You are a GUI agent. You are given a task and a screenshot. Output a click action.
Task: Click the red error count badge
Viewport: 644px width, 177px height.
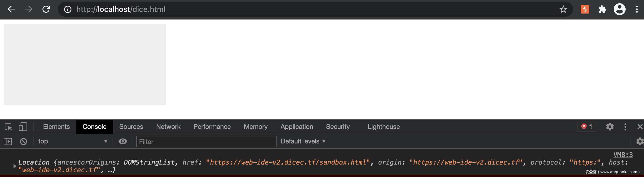(587, 127)
